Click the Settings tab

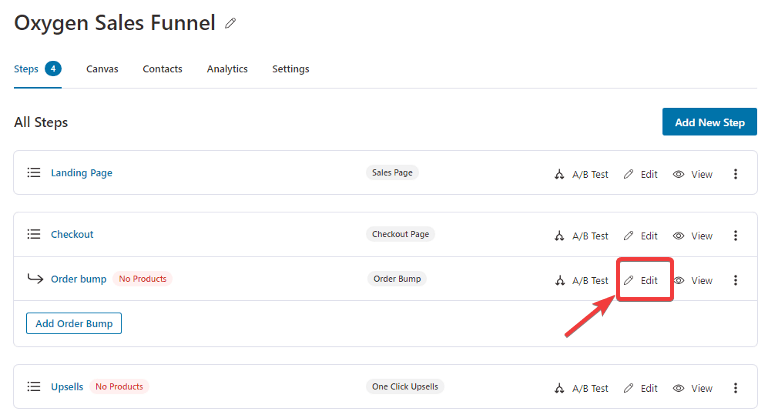(x=291, y=69)
